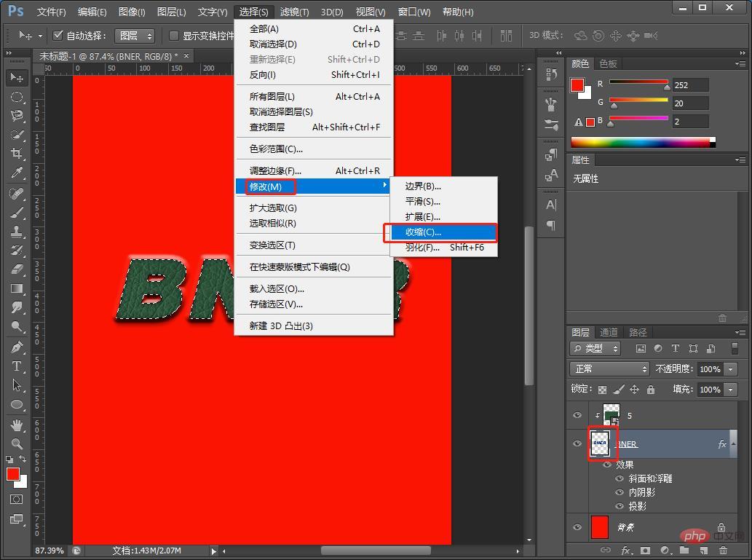
Task: Select the History Brush tool
Action: 17,250
